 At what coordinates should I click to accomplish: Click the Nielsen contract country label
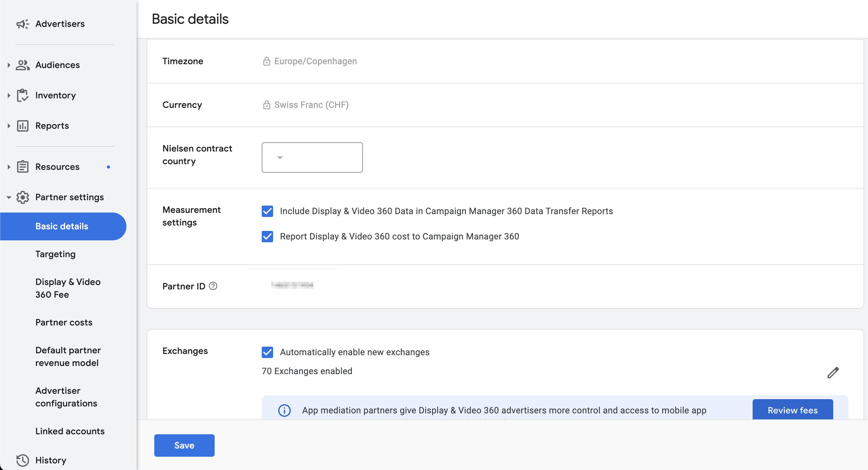coord(197,155)
